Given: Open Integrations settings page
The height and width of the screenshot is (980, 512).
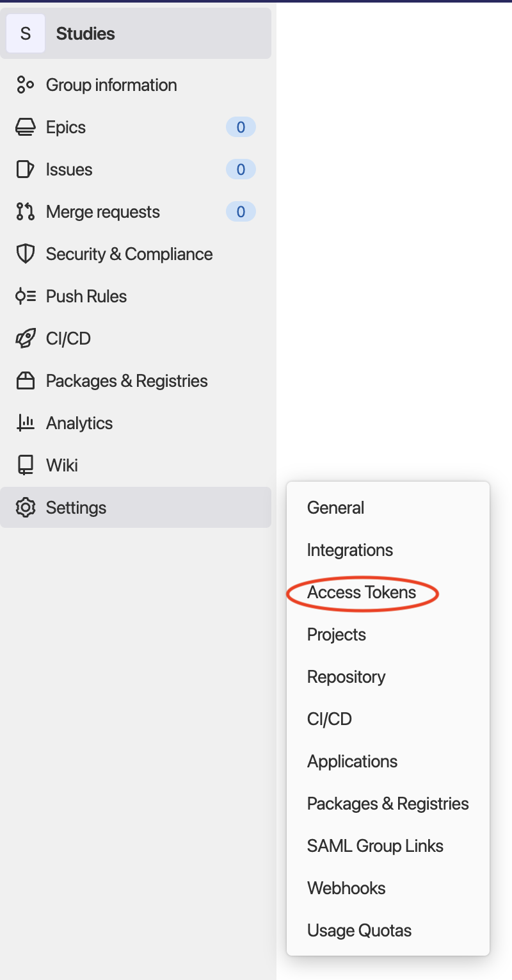Looking at the screenshot, I should coord(350,550).
